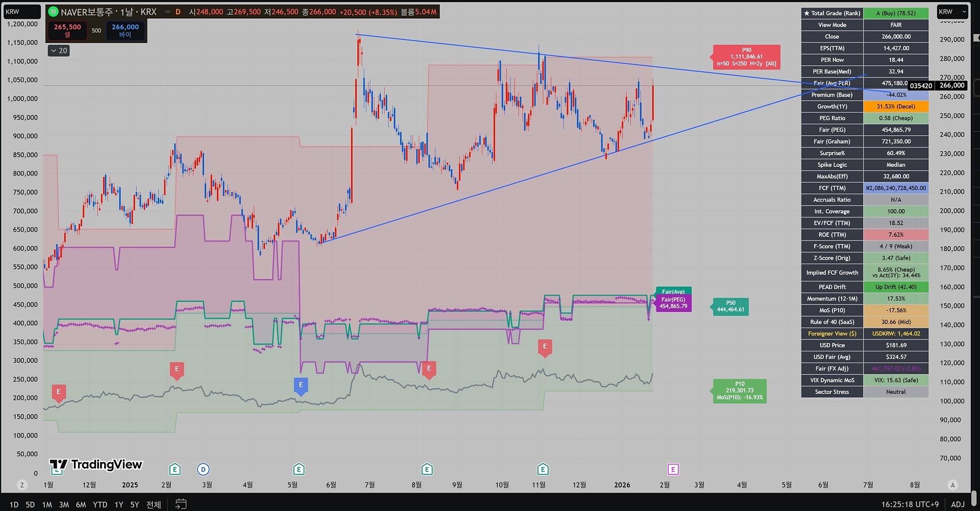Click the 035420 266,000 price label
This screenshot has height=511, width=980.
click(x=937, y=86)
